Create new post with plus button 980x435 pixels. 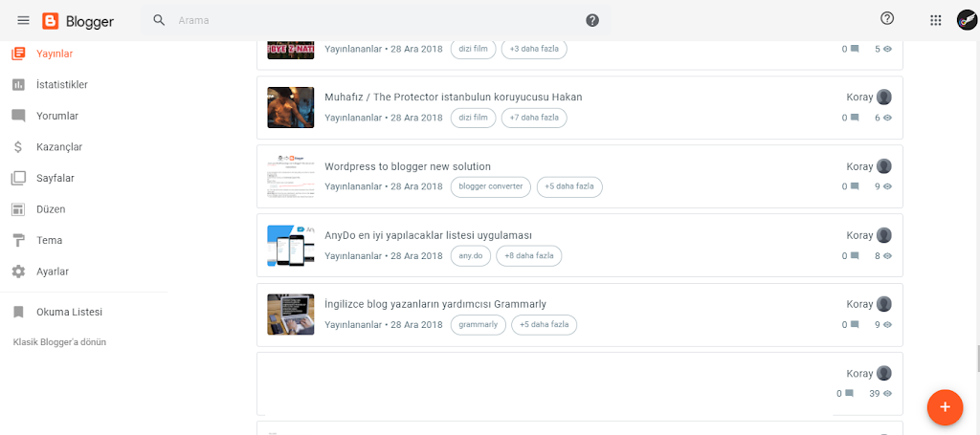(945, 407)
